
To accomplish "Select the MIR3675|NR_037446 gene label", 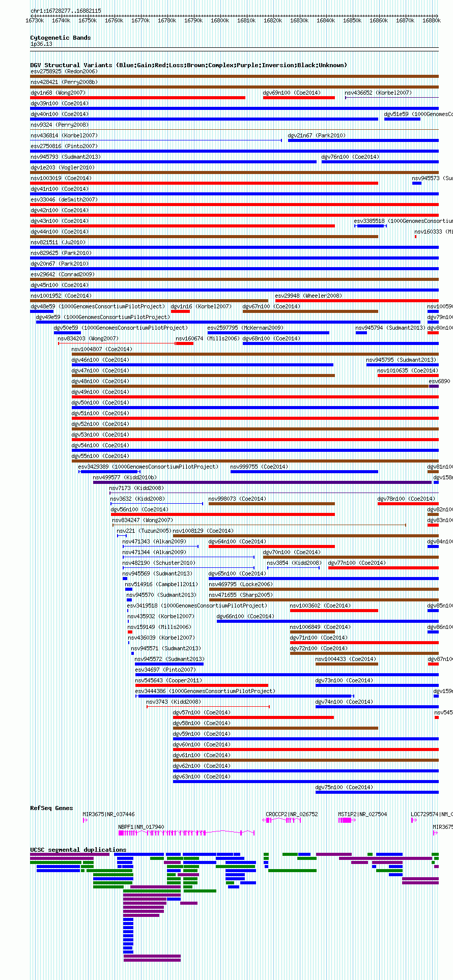I will tap(109, 814).
